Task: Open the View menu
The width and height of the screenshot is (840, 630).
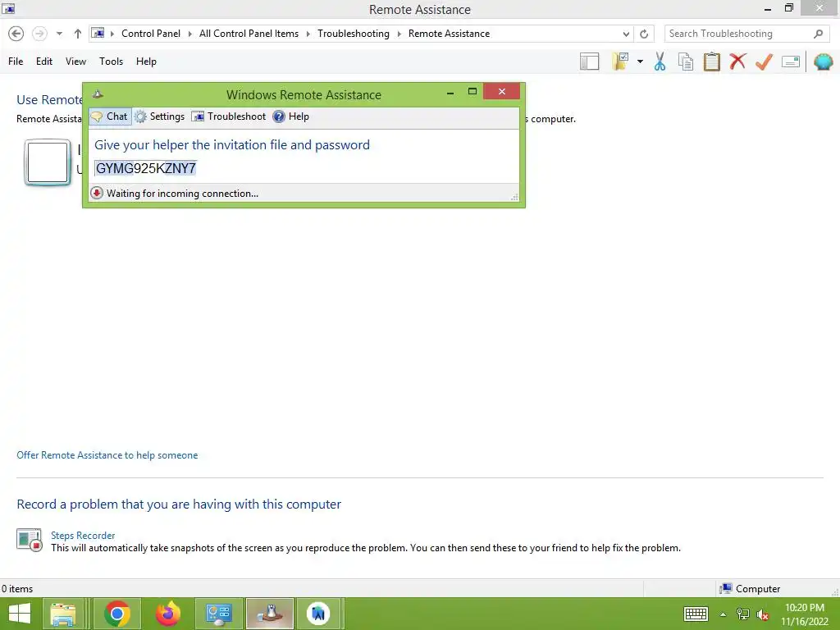Action: (75, 62)
